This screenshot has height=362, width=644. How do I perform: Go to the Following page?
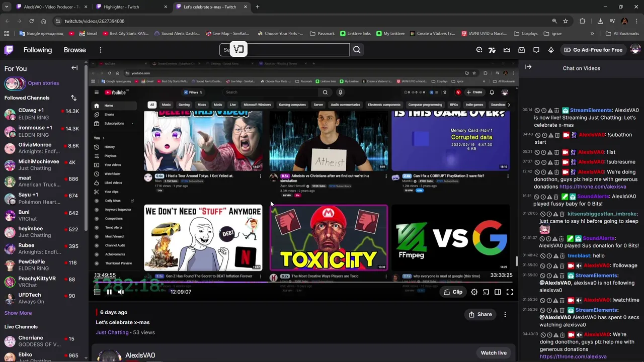38,50
